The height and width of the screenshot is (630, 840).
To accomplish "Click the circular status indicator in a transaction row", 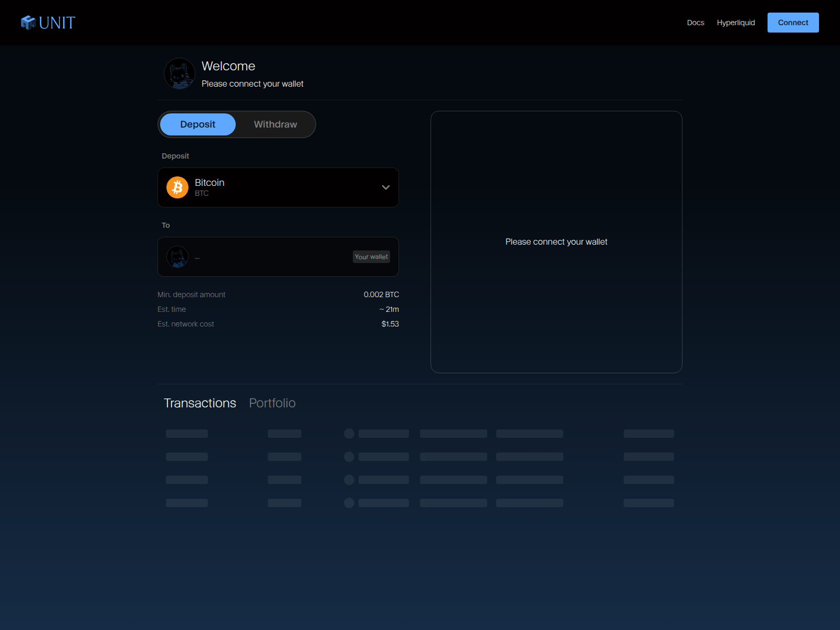I will point(349,434).
